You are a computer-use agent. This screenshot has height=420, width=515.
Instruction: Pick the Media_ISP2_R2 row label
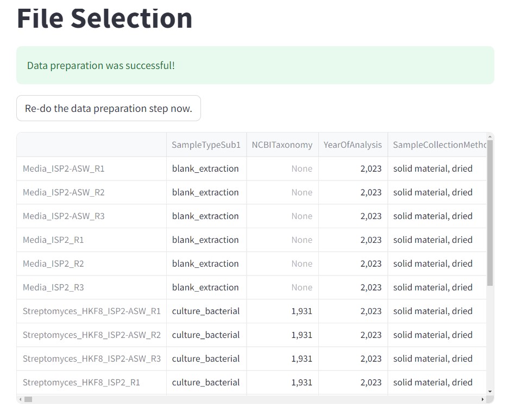click(x=53, y=264)
